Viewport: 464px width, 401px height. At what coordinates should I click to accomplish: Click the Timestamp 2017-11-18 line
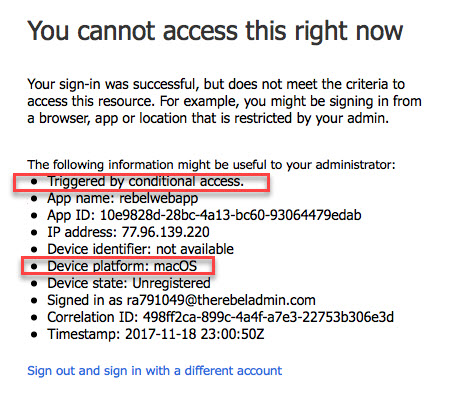point(156,334)
